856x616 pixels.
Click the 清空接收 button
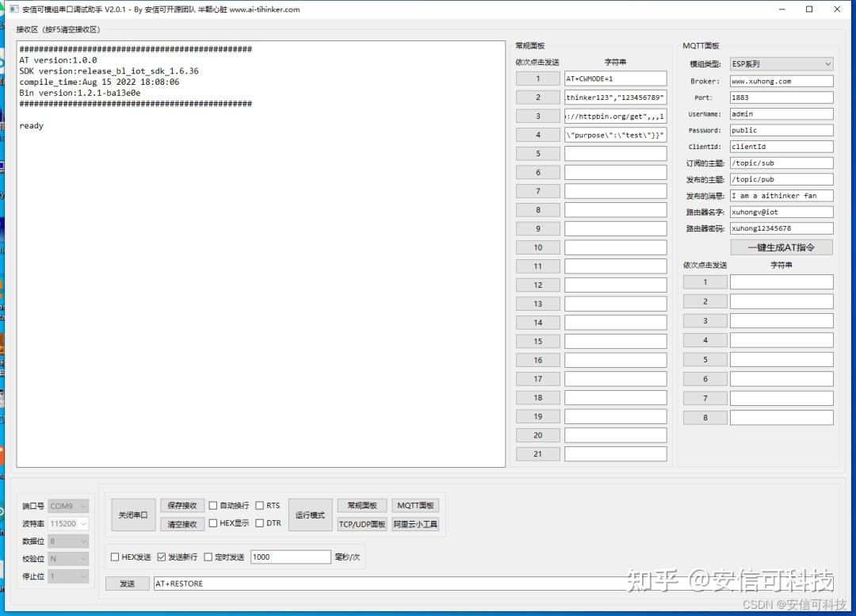click(x=182, y=523)
